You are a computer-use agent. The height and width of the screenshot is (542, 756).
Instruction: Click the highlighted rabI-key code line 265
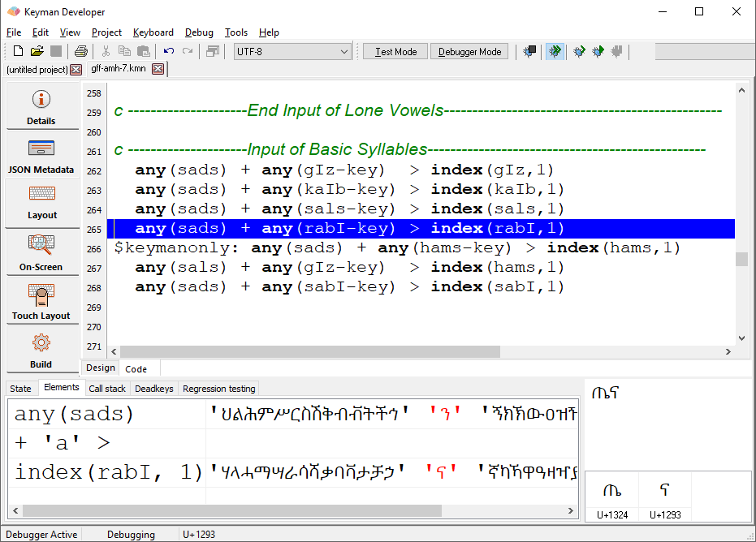pos(421,228)
